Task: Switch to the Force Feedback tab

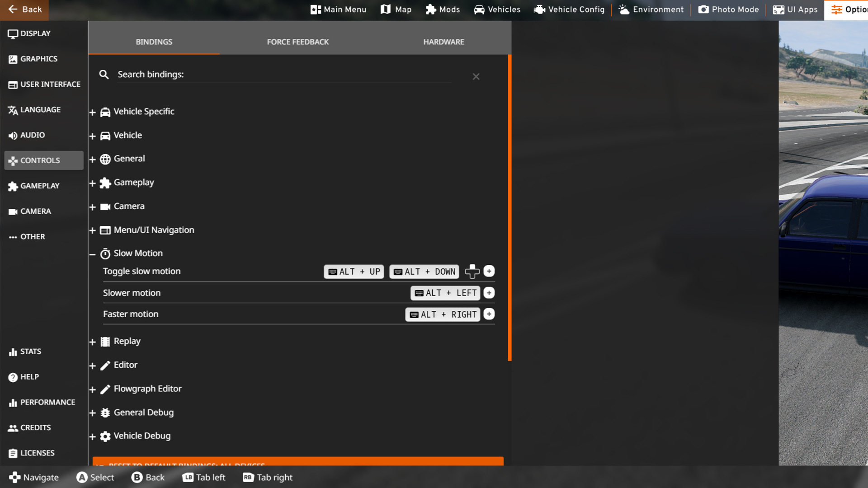Action: pos(297,42)
